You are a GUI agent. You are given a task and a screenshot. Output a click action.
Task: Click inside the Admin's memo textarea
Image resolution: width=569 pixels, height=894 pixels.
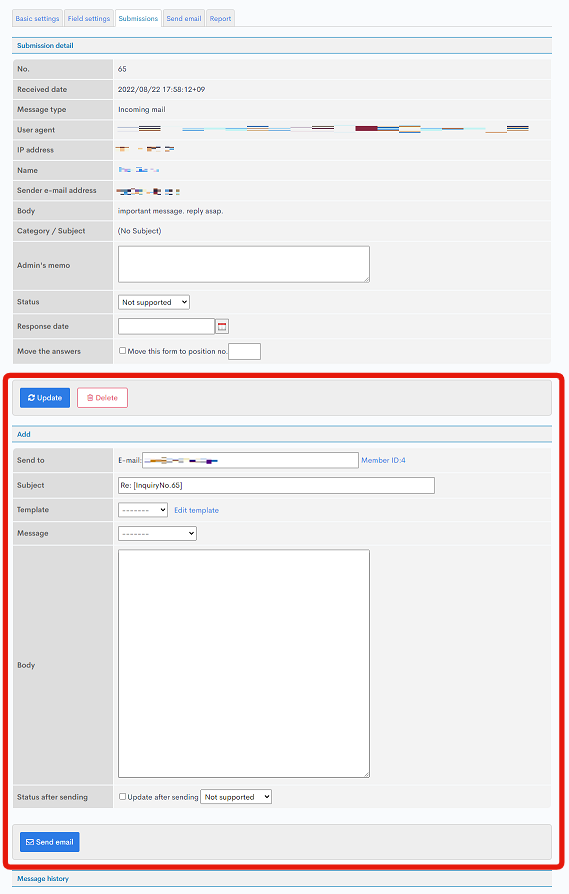[x=243, y=264]
